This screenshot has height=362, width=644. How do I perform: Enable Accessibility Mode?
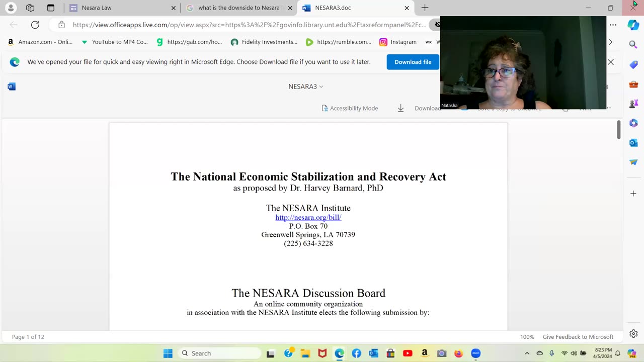(350, 108)
